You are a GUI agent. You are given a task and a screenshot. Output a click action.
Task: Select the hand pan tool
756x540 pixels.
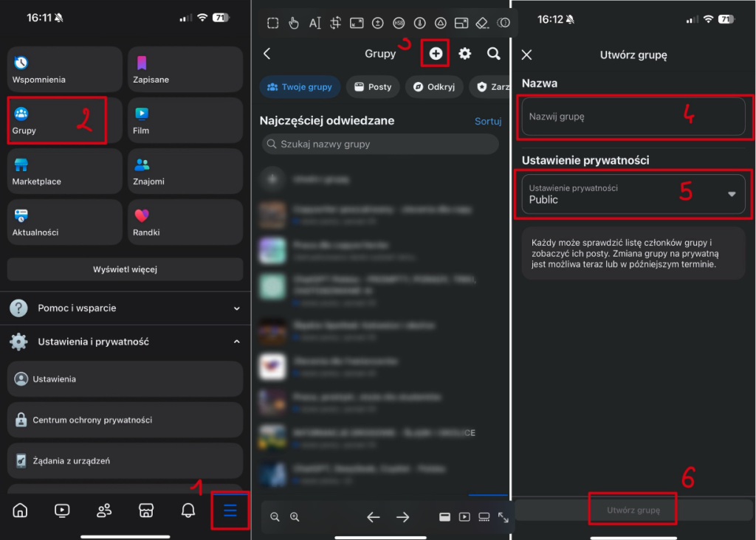(293, 22)
